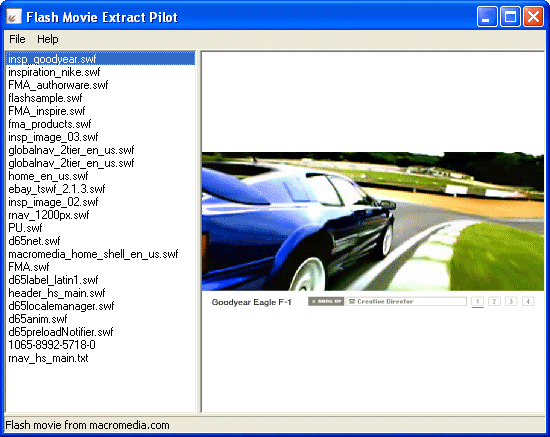
Task: Minimize the Flash Movie Extract Pilot window
Action: 487,16
